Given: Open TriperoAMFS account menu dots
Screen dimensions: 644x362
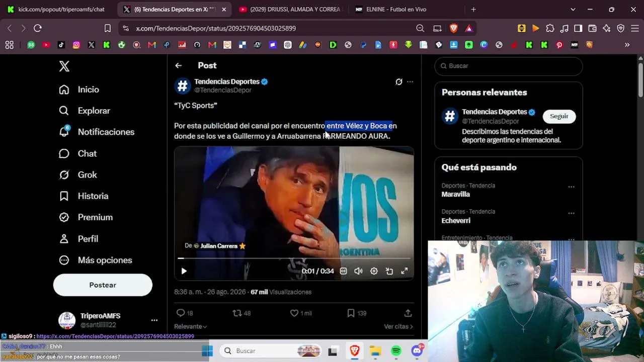Looking at the screenshot, I should pos(154,320).
